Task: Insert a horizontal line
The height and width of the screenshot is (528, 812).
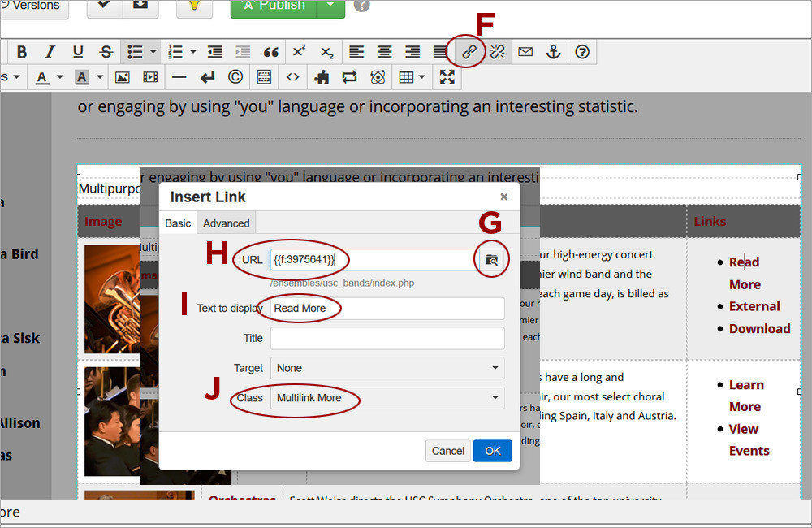Action: pos(179,77)
